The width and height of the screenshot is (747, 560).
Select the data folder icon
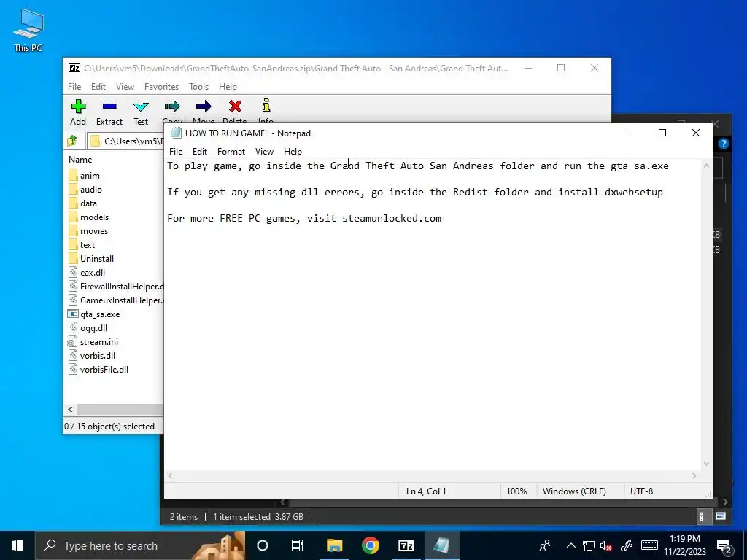click(x=73, y=203)
